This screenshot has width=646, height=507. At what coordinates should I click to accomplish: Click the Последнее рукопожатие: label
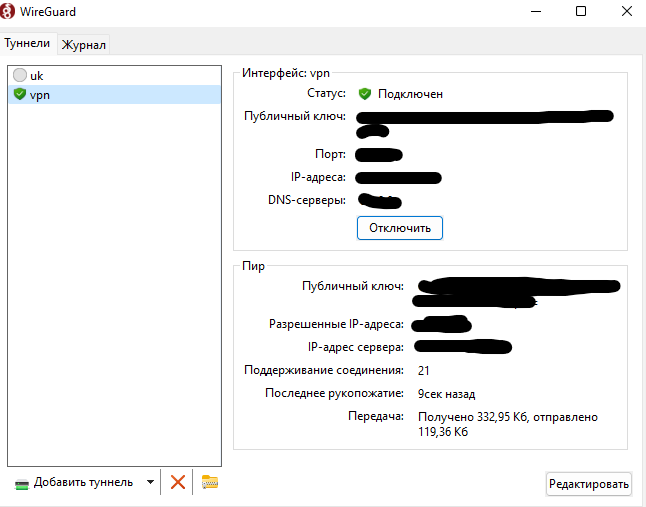click(x=334, y=393)
